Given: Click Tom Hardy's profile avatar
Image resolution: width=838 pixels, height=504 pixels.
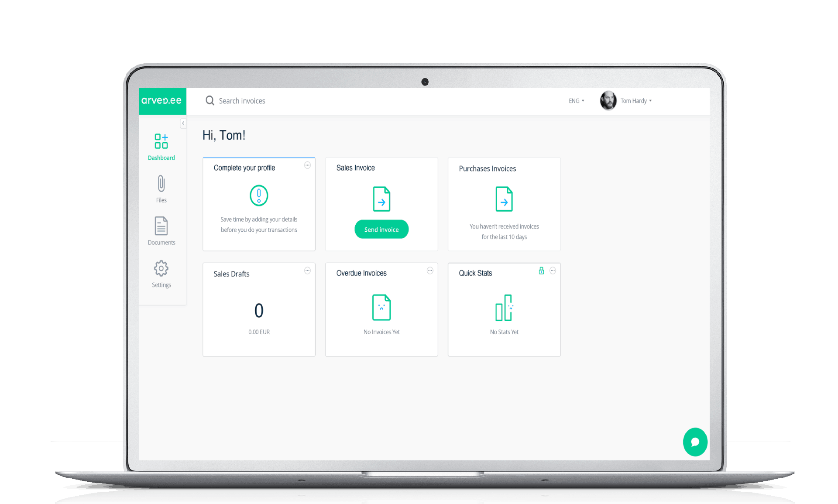Looking at the screenshot, I should (x=608, y=101).
